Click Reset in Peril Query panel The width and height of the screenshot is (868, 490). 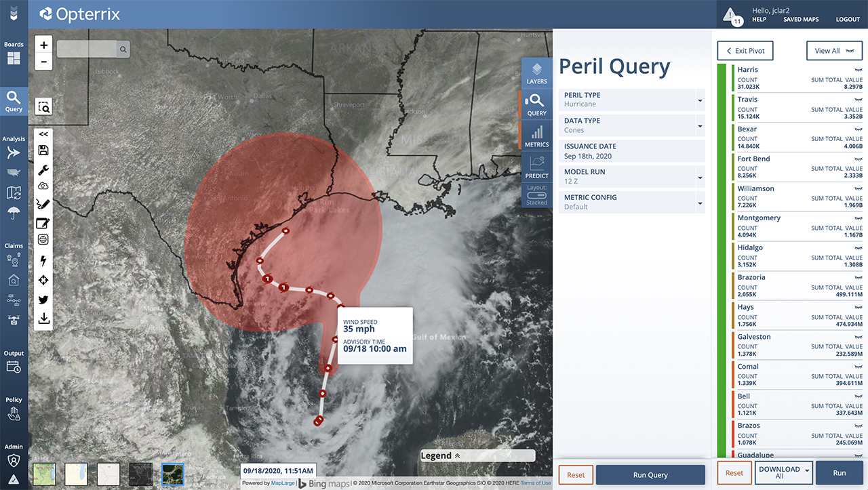pos(576,475)
